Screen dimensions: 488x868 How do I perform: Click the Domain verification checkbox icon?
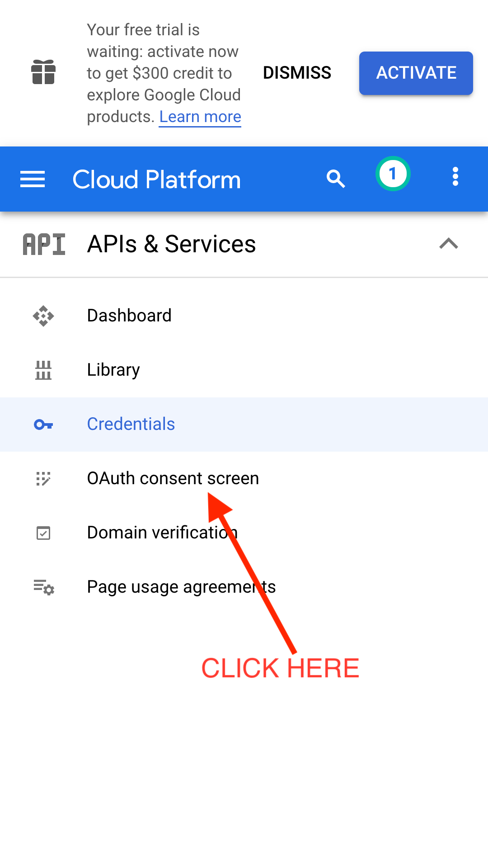click(43, 533)
